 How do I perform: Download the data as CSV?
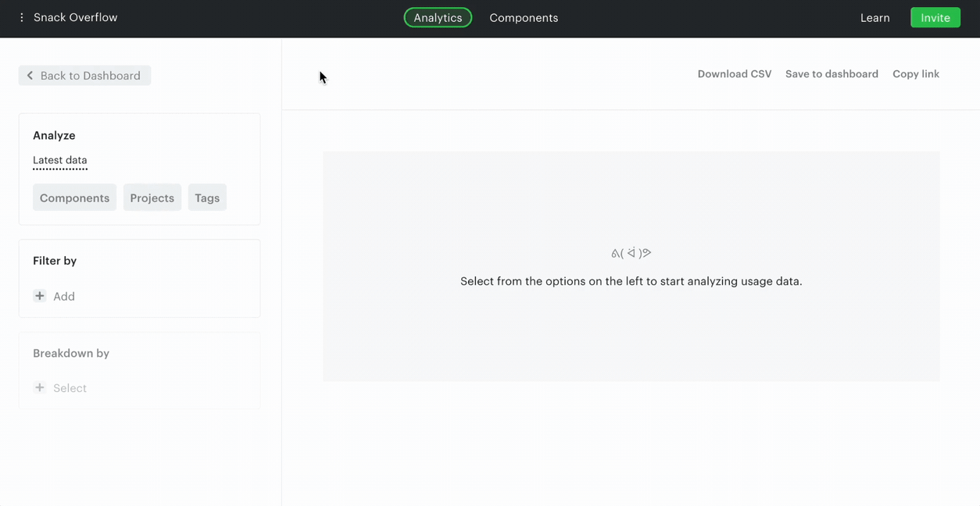coord(734,73)
